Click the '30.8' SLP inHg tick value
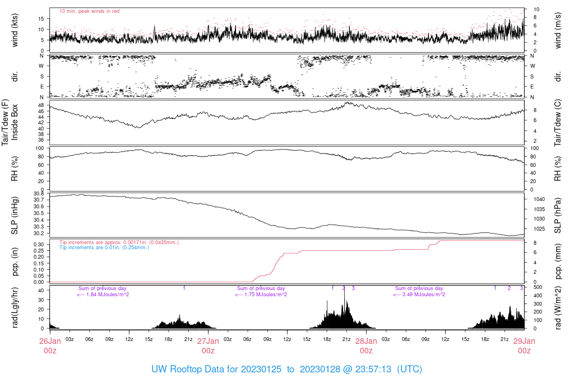 [39, 193]
